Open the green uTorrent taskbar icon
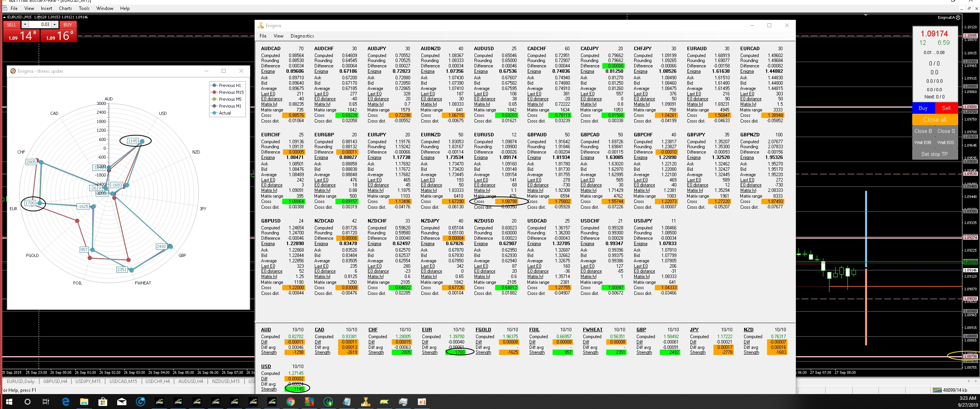Viewport: 980px width, 409px height. (x=328, y=402)
